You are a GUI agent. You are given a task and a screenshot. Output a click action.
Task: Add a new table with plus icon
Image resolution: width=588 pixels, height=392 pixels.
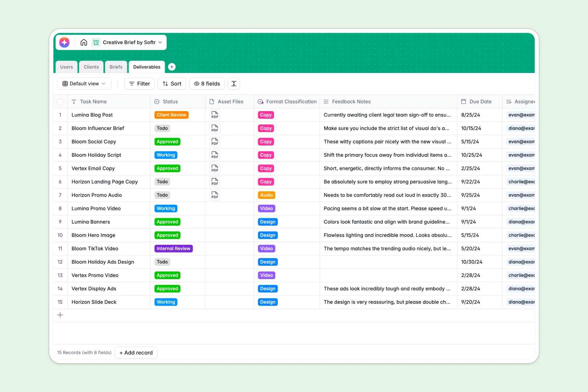(x=172, y=67)
